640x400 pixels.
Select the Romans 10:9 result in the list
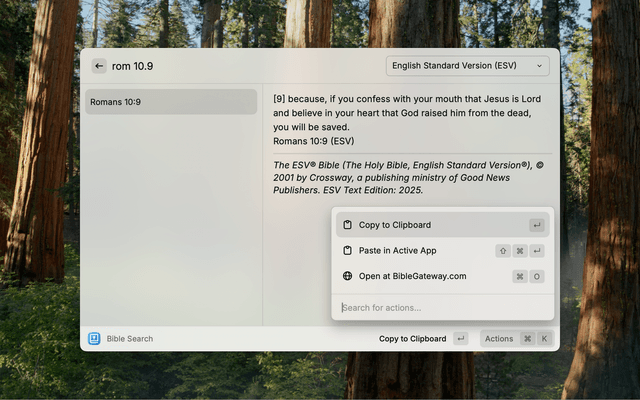point(171,102)
